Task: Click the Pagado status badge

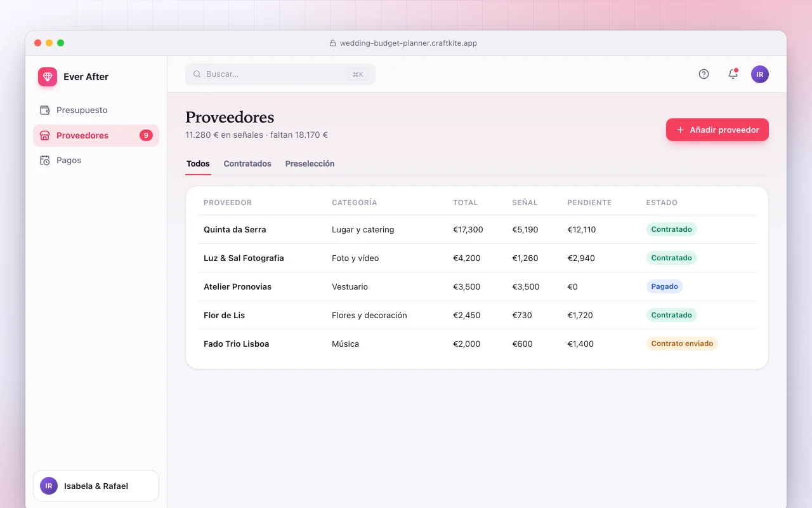Action: 665,286
